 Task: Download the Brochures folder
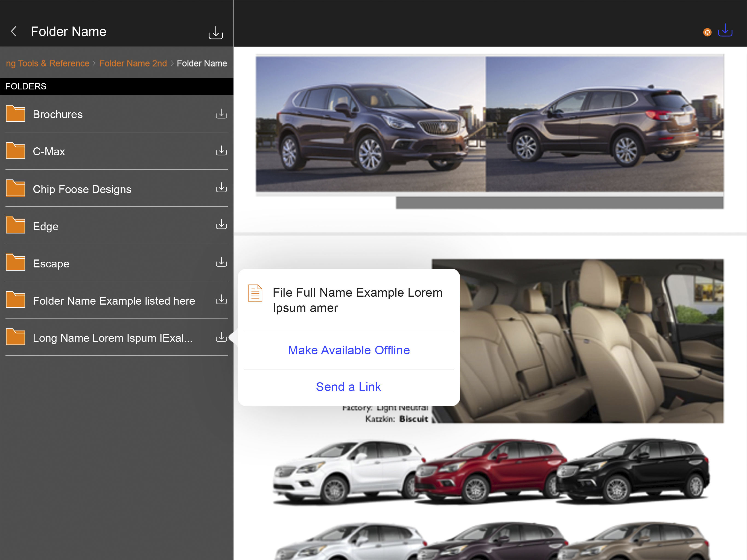[x=221, y=114]
